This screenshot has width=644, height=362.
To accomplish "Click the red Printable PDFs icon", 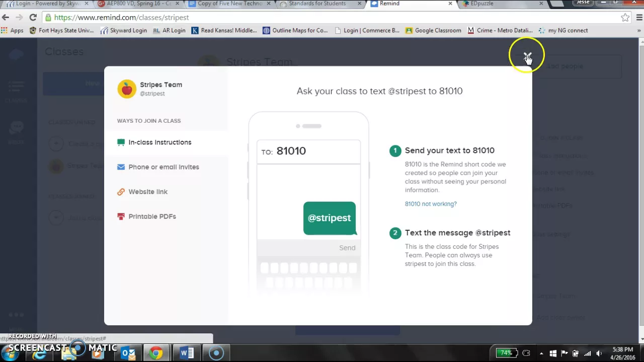I will click(121, 216).
